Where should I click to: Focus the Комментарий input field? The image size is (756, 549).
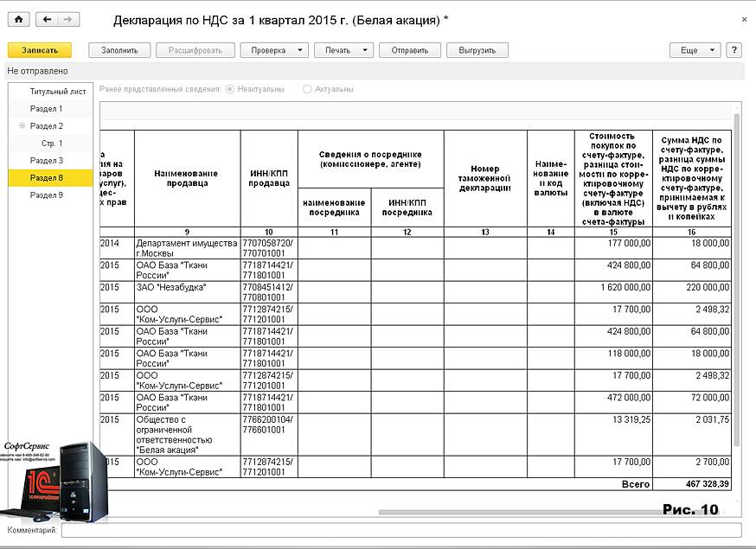[401, 530]
